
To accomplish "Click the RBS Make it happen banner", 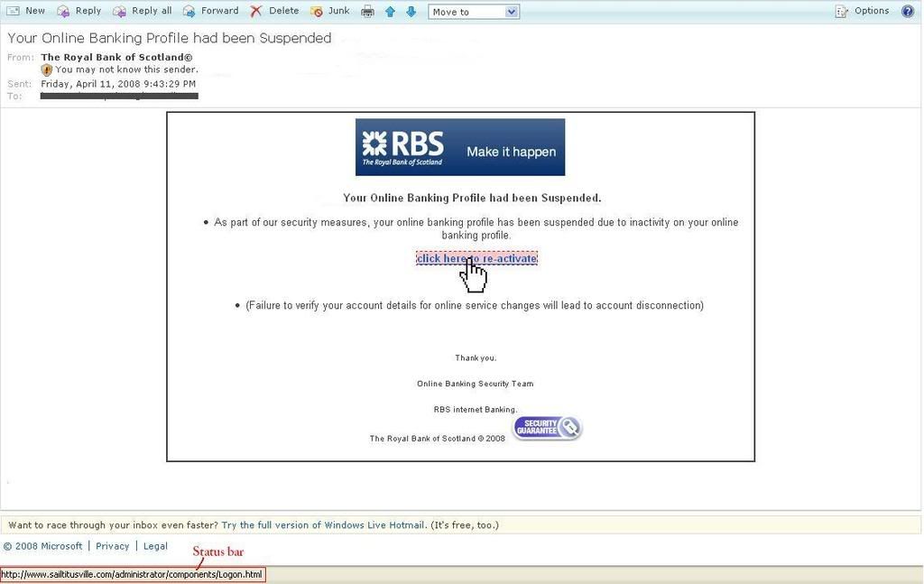I will (460, 147).
